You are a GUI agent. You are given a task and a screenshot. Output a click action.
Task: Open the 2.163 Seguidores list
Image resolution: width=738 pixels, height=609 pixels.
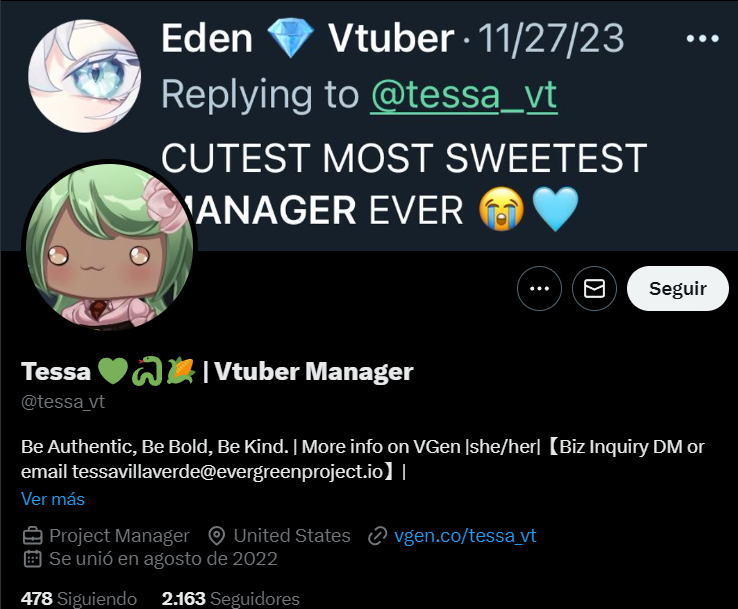(x=231, y=599)
